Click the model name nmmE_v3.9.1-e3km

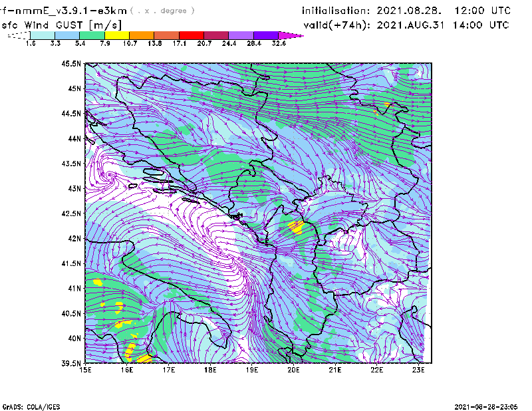coord(71,11)
